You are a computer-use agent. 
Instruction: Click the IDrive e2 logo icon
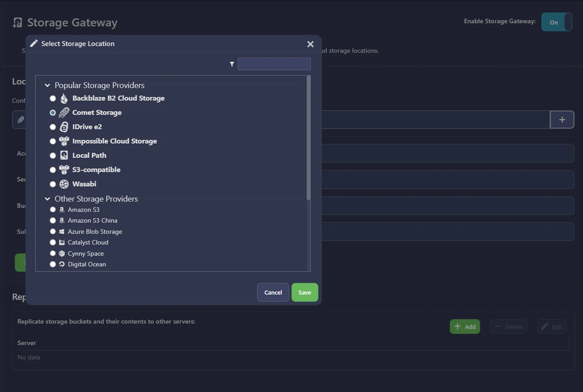pos(64,127)
